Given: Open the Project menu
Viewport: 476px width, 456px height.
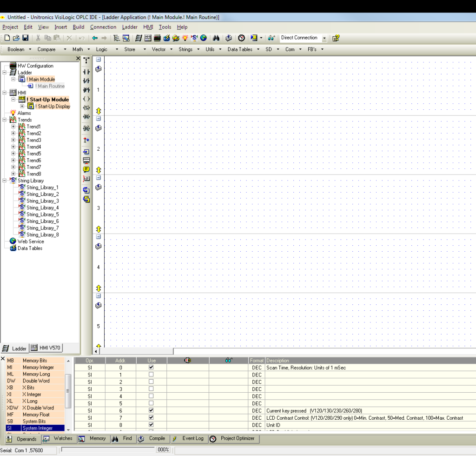Looking at the screenshot, I should (x=10, y=27).
